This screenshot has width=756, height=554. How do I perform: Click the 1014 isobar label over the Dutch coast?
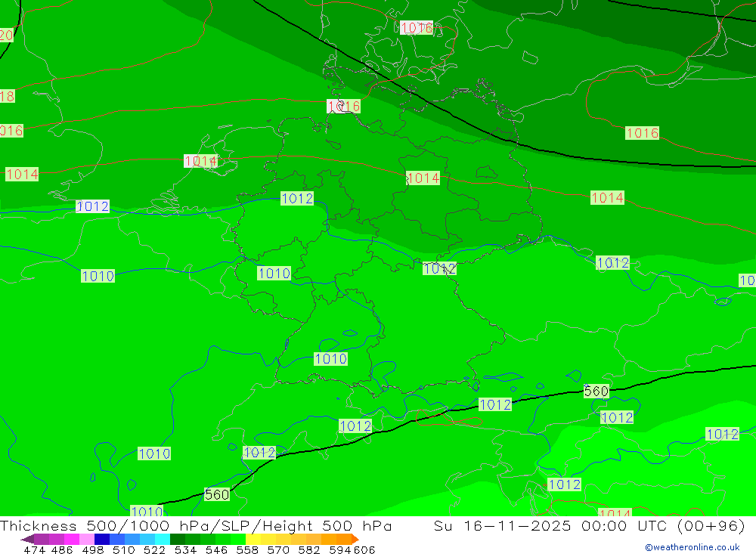point(200,161)
